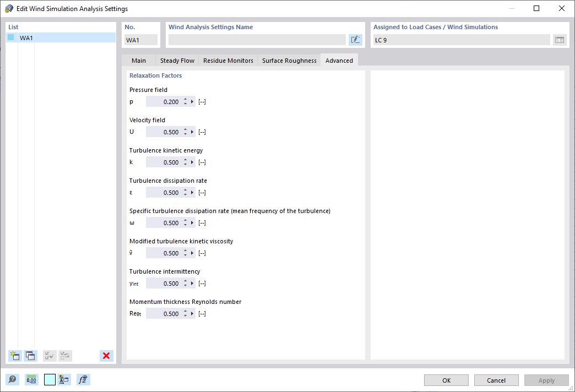
Task: Copy the selected WA1 analysis settings
Action: coord(31,356)
